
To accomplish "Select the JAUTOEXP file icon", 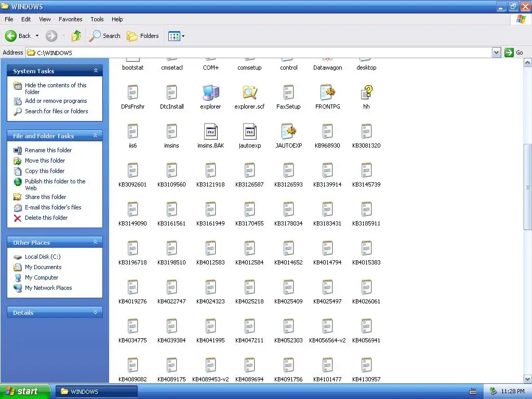I will (x=288, y=131).
